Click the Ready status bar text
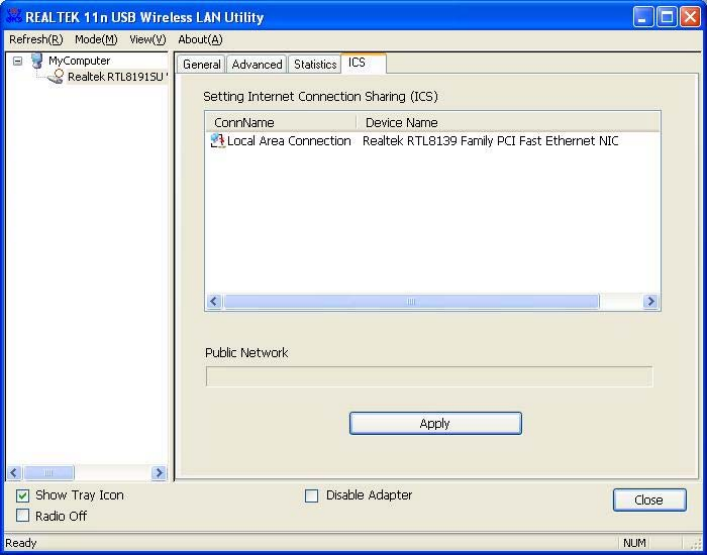Viewport: 707px width, 555px height. point(21,543)
